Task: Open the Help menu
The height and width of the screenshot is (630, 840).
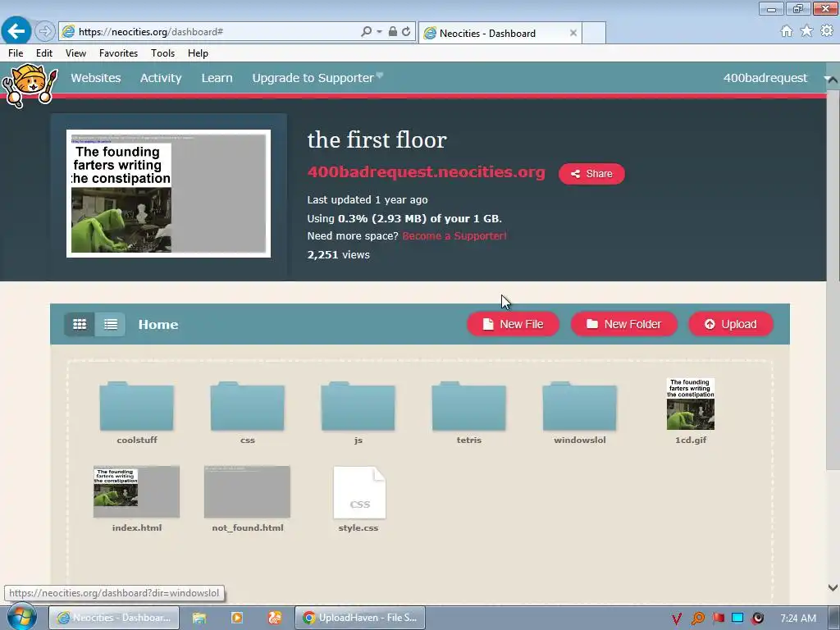Action: (x=198, y=53)
